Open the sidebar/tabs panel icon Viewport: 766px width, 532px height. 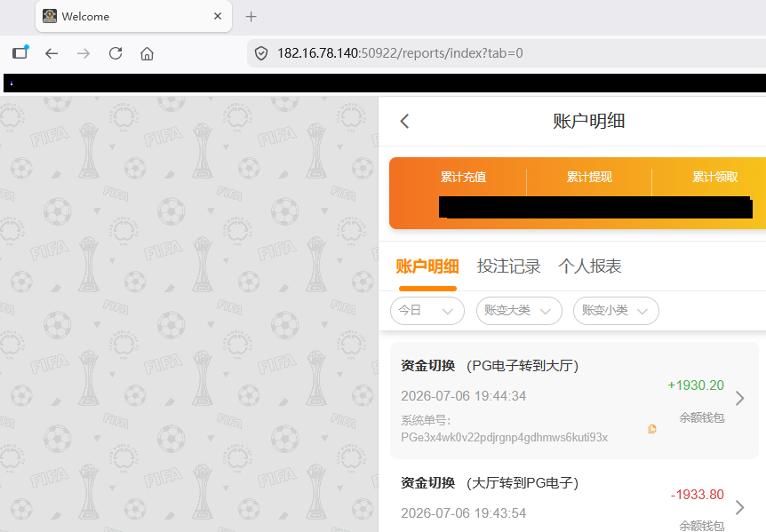click(x=20, y=52)
